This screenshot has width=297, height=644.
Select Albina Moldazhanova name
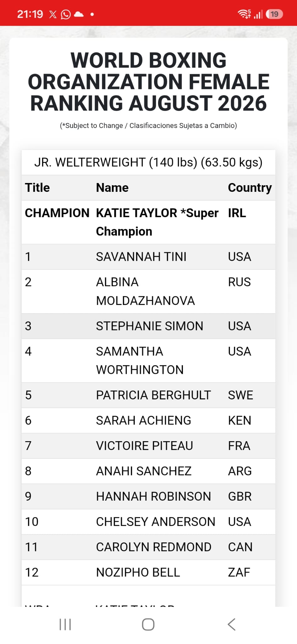point(146,291)
